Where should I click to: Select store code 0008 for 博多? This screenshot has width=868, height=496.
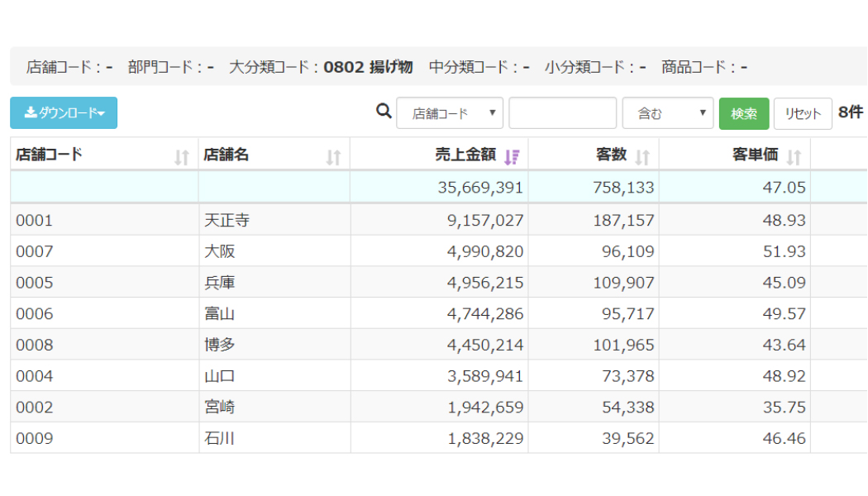[35, 345]
